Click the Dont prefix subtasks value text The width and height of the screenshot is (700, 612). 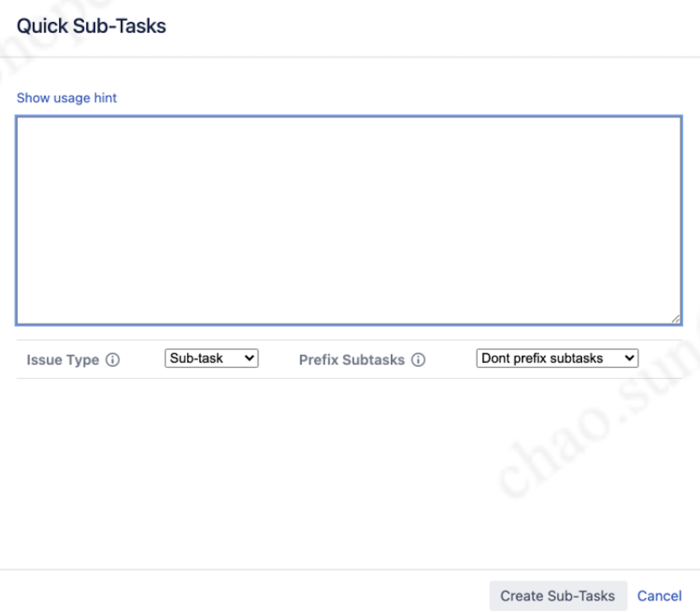[x=542, y=358]
